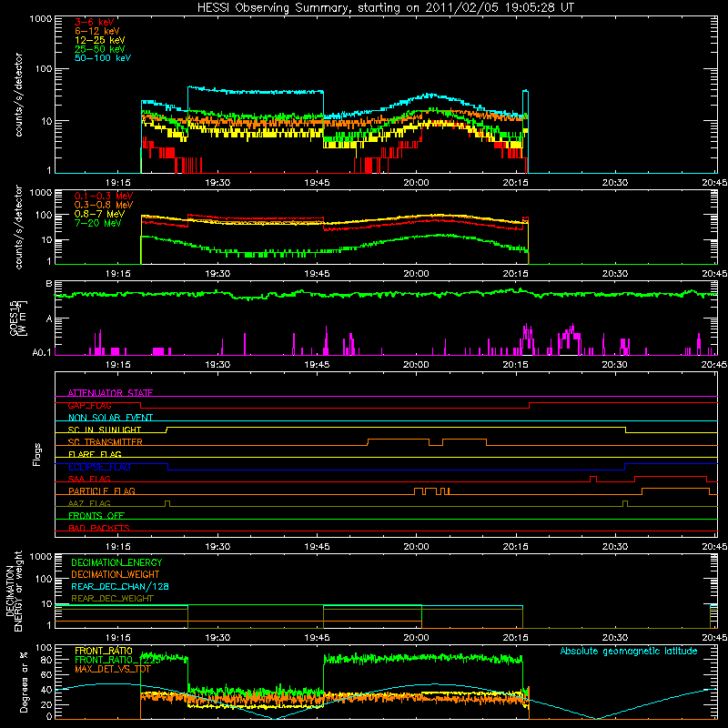Click 20:00 tick label below the Flags panel
This screenshot has width=728, height=728.
(416, 547)
